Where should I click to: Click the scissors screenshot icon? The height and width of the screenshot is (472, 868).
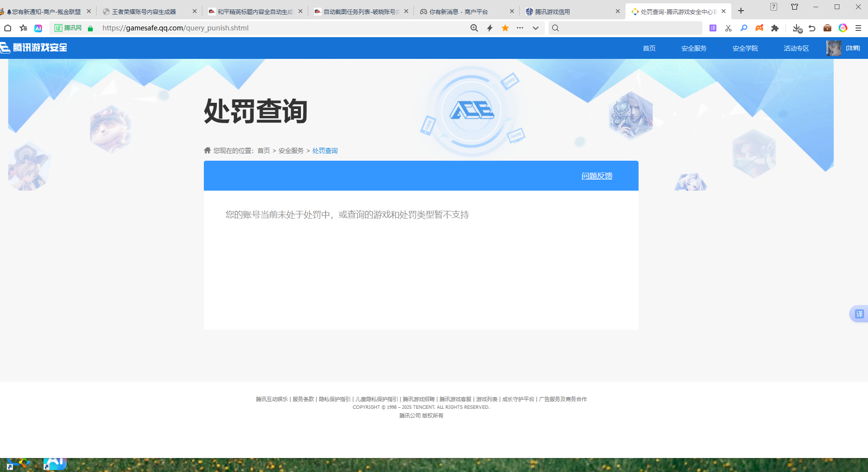[x=728, y=28]
